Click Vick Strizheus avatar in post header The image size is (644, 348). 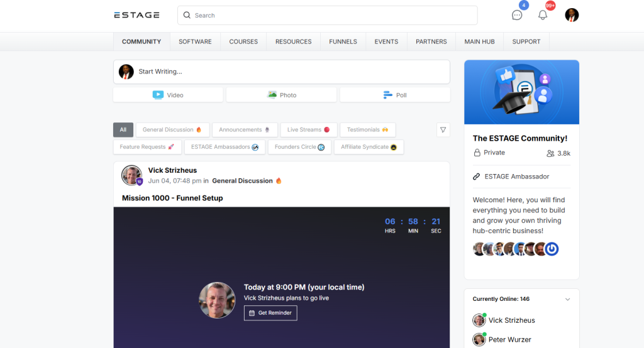pyautogui.click(x=132, y=176)
